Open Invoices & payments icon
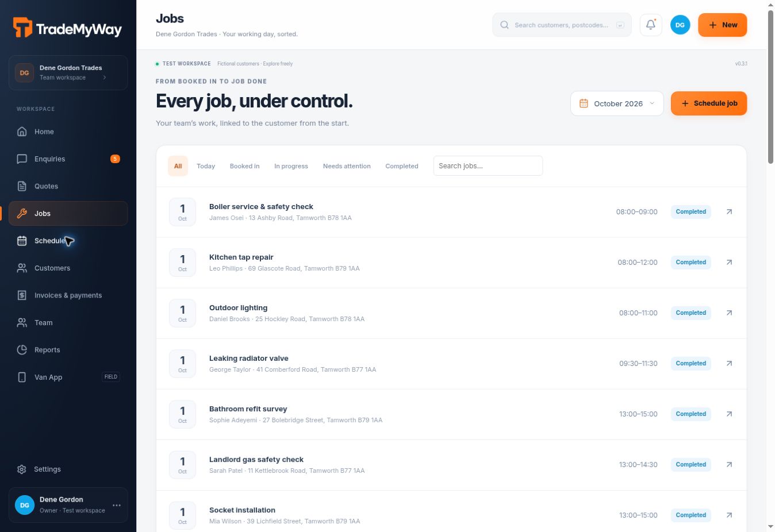The width and height of the screenshot is (775, 532). (22, 295)
